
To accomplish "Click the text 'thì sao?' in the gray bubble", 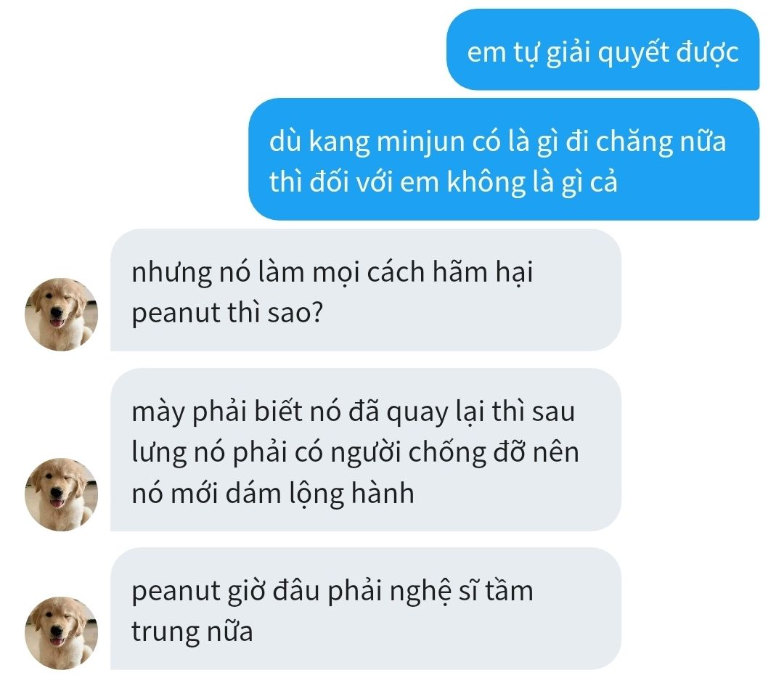I will (x=276, y=314).
